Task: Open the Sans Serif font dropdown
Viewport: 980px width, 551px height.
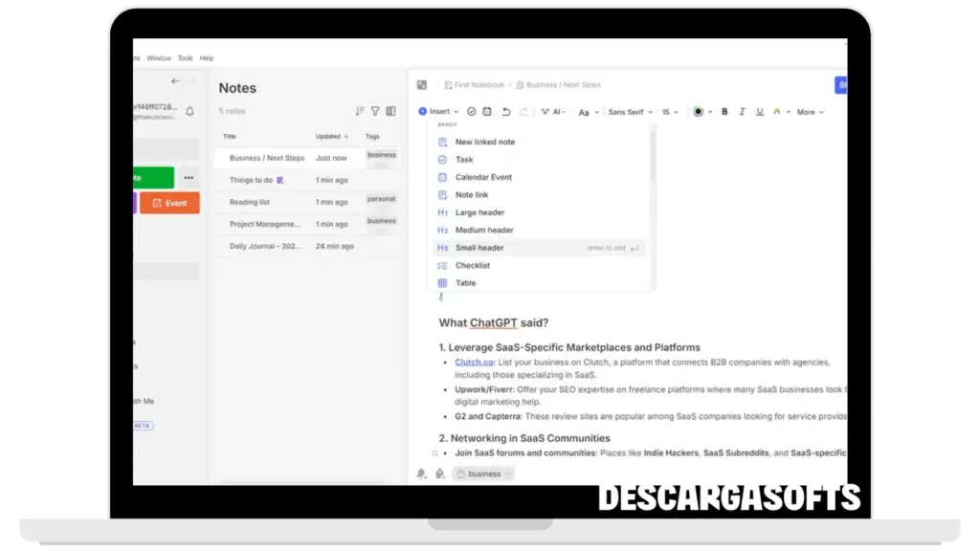Action: pos(630,112)
